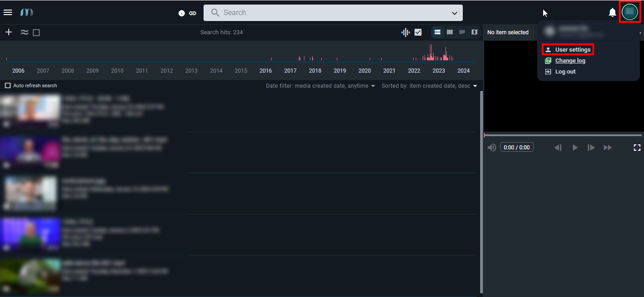Click the video player progress bar
Screen dimensions: 644x297
coord(563,135)
